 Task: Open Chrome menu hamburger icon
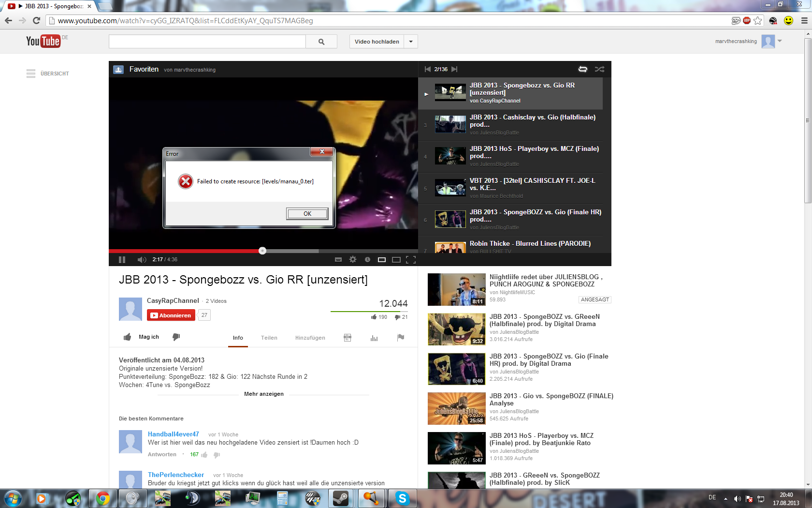[x=804, y=21]
